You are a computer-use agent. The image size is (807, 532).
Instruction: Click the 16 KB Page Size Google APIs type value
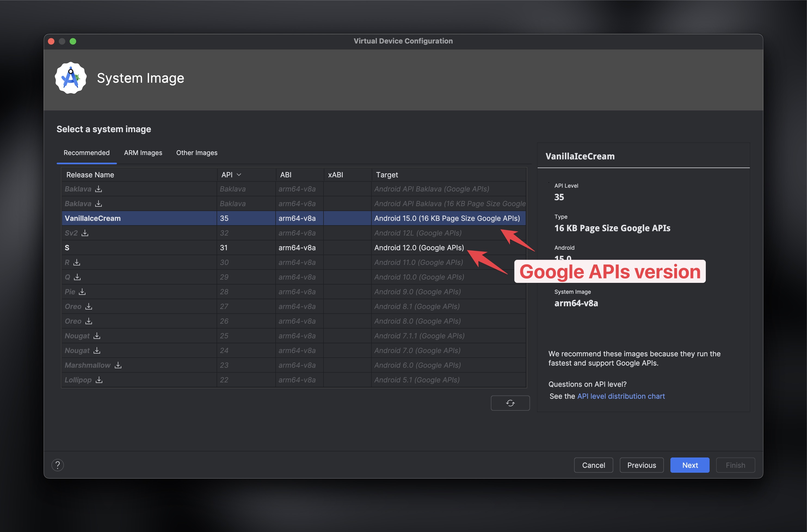pyautogui.click(x=612, y=228)
